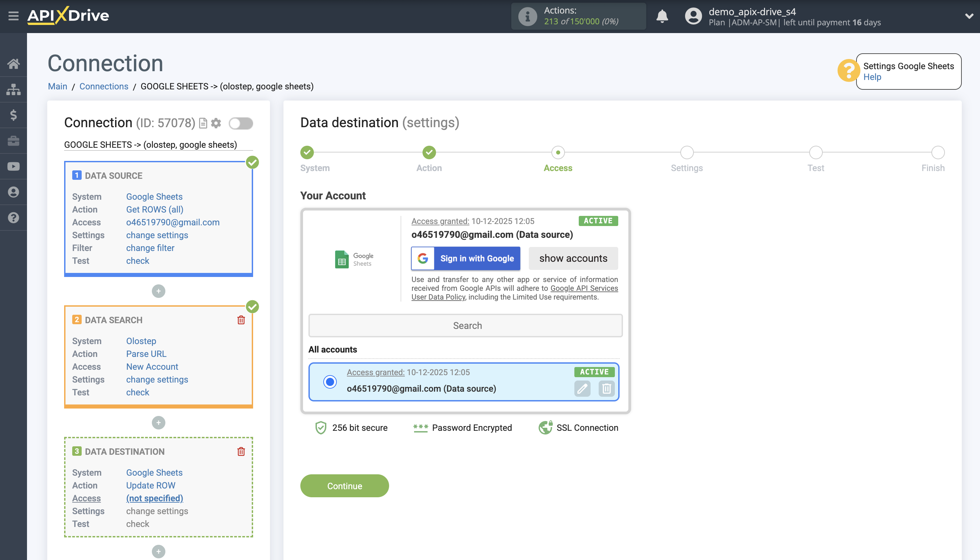Open the Settings Google Sheets Help link
This screenshot has width=980, height=560.
point(872,77)
